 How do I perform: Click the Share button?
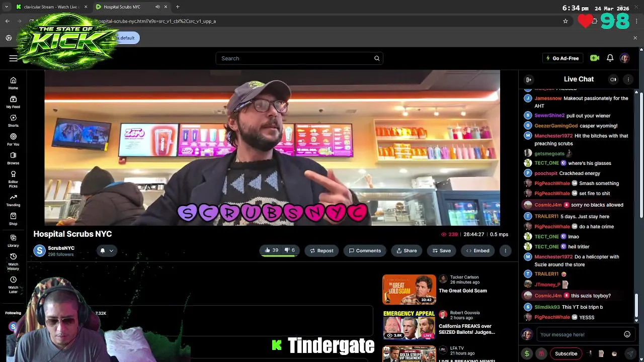click(407, 250)
